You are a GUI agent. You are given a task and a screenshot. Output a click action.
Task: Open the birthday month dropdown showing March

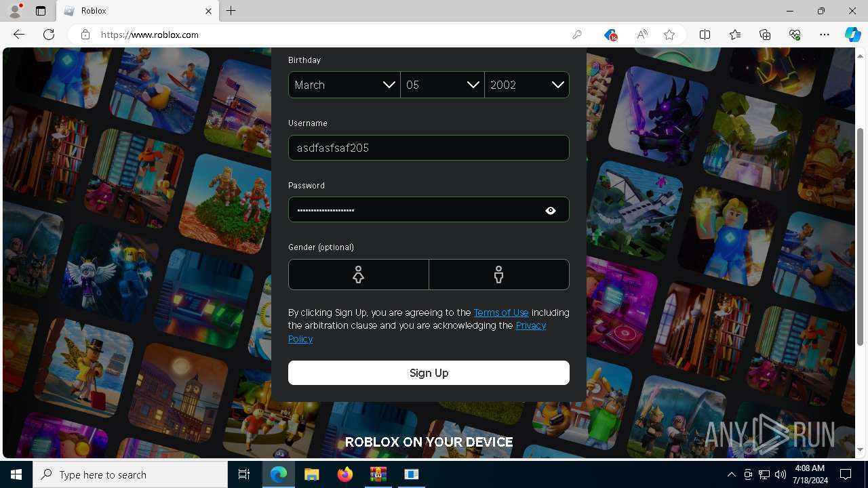tap(344, 85)
